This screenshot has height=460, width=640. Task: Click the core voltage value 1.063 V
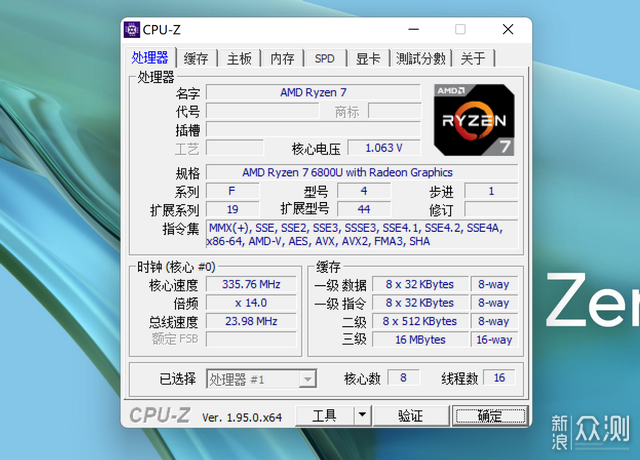(384, 148)
